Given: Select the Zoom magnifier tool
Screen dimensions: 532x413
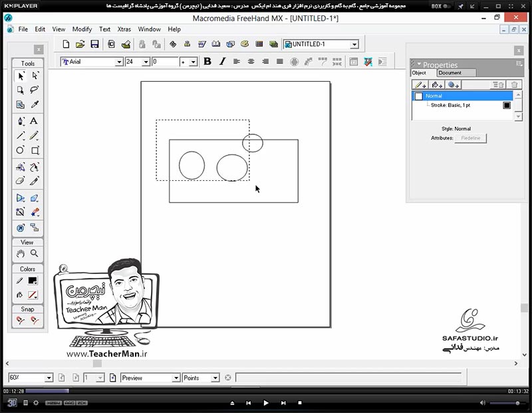Looking at the screenshot, I should [x=35, y=253].
